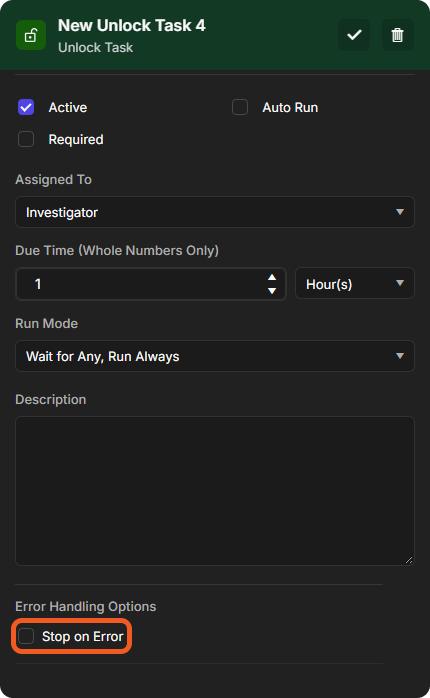Increase the due time with the up arrow
The height and width of the screenshot is (698, 430).
[272, 277]
